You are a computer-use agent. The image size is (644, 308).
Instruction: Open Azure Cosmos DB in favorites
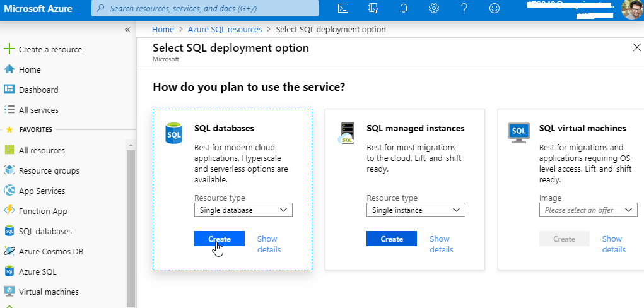[50, 251]
